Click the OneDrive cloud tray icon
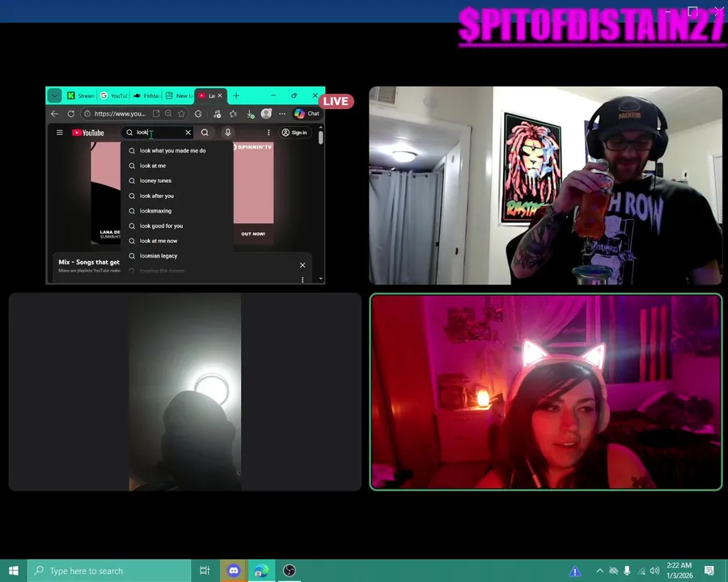 point(613,571)
